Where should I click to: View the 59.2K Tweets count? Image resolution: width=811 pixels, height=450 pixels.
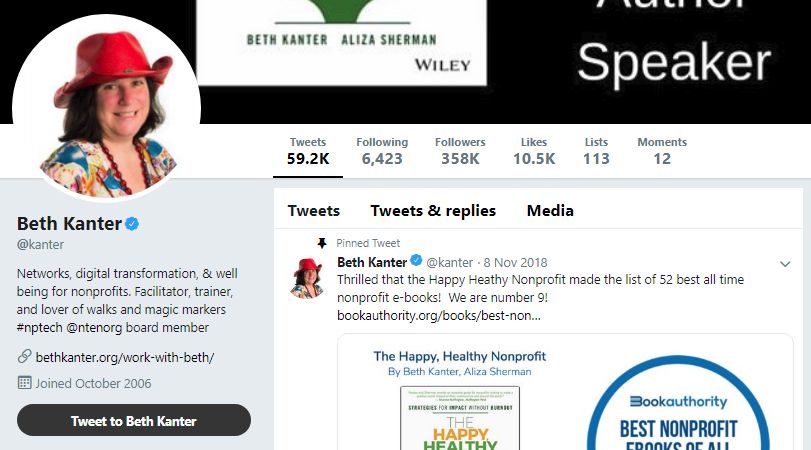coord(308,151)
